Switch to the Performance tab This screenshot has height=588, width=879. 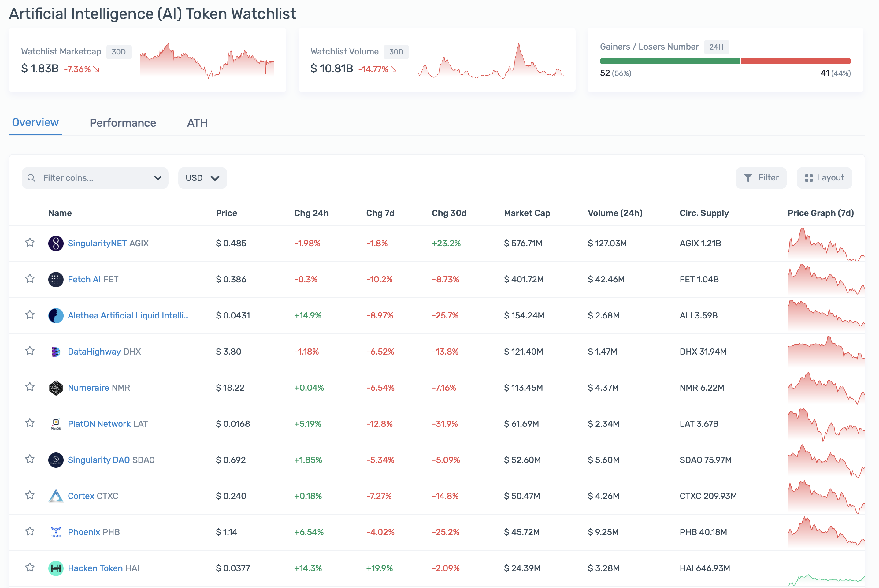123,123
